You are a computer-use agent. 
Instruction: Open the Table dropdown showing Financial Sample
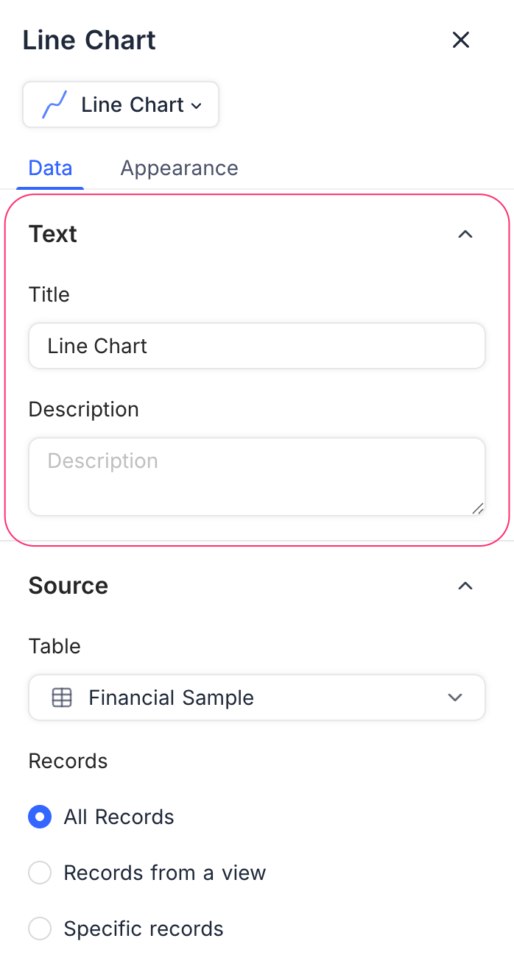(x=256, y=697)
